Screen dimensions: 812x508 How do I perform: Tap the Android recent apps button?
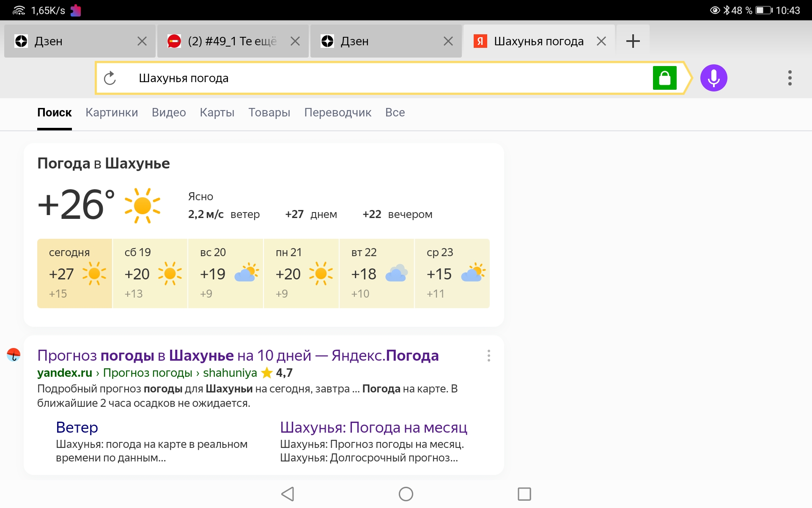pos(524,494)
